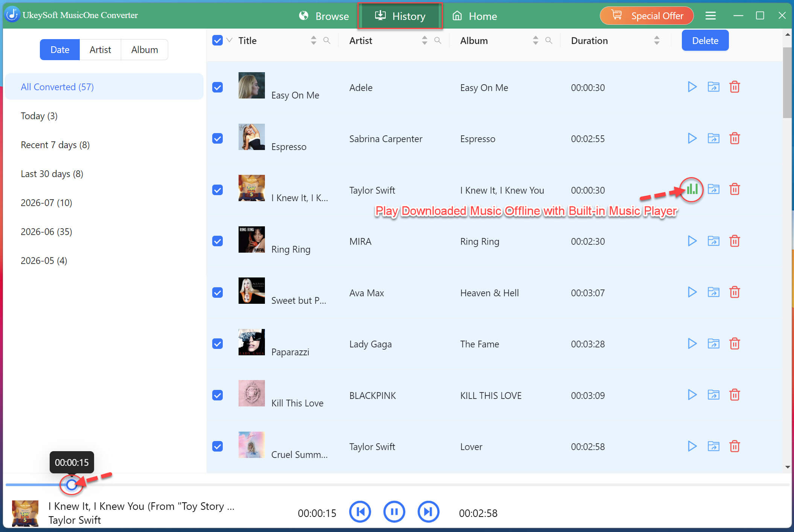794x532 pixels.
Task: Delete the Cruel Summer track
Action: tap(735, 446)
